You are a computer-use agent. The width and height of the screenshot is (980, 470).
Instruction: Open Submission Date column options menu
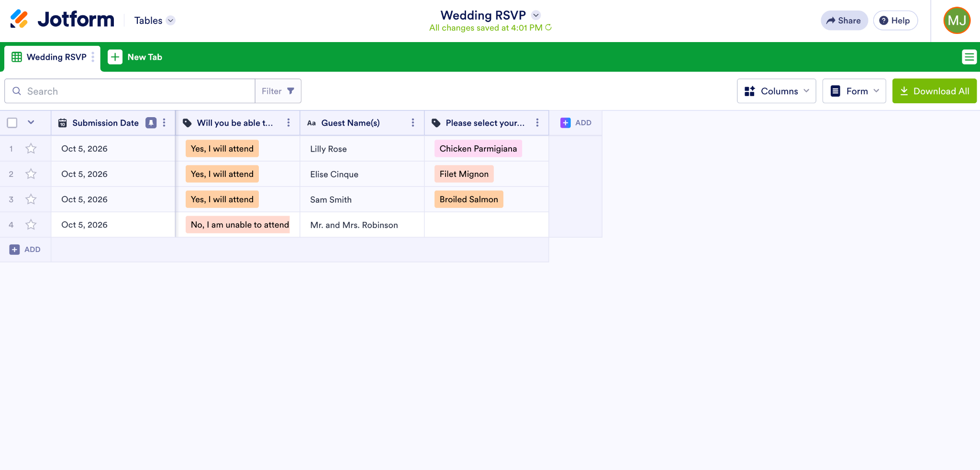(164, 123)
